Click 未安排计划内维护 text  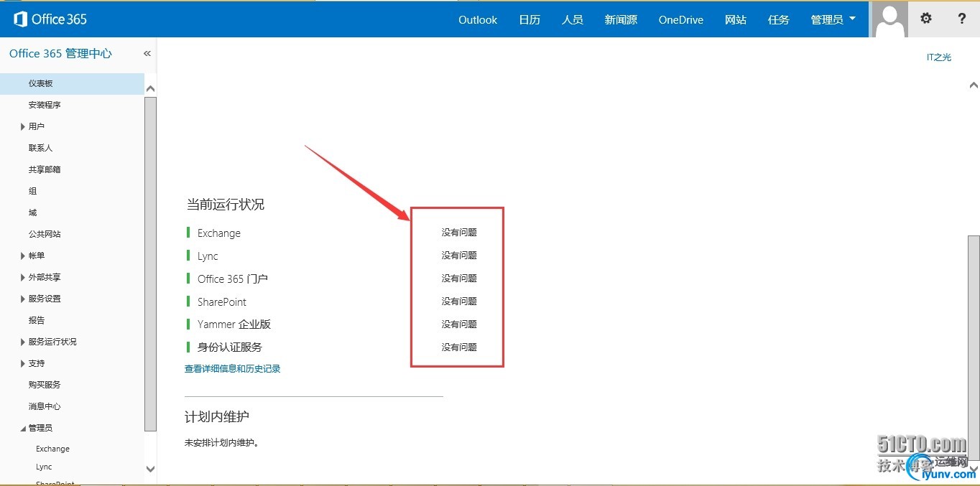(x=221, y=442)
